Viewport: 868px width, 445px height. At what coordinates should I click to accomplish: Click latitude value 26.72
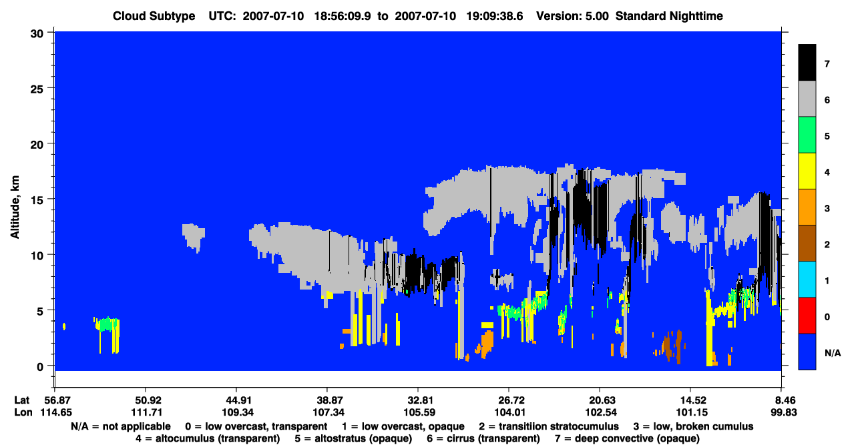tap(509, 400)
